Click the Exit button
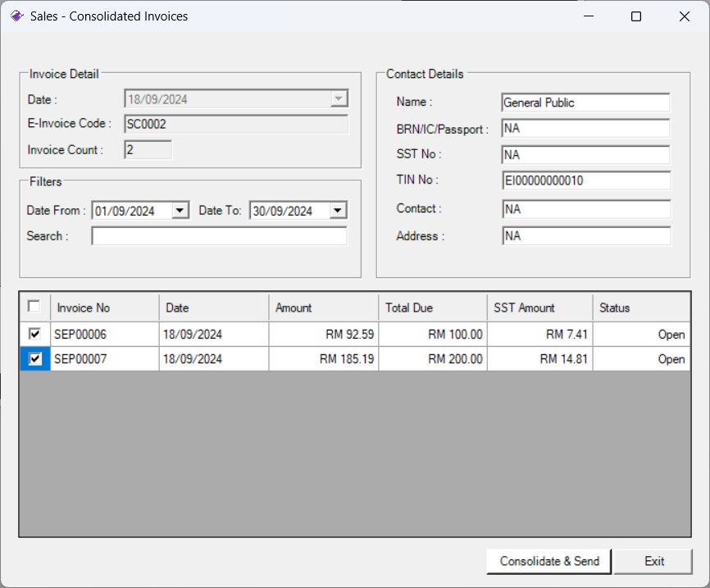This screenshot has height=588, width=710. point(653,561)
